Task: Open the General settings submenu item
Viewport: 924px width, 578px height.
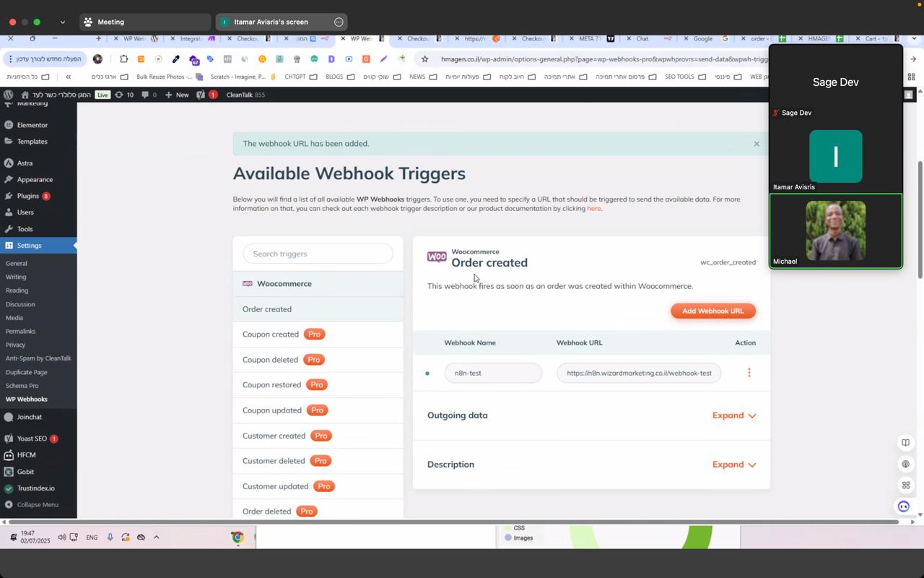Action: click(17, 264)
